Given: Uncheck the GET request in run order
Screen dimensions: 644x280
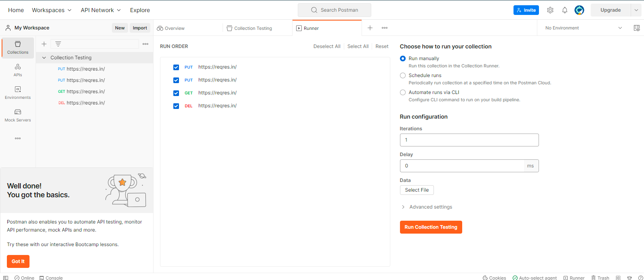Looking at the screenshot, I should pos(176,93).
